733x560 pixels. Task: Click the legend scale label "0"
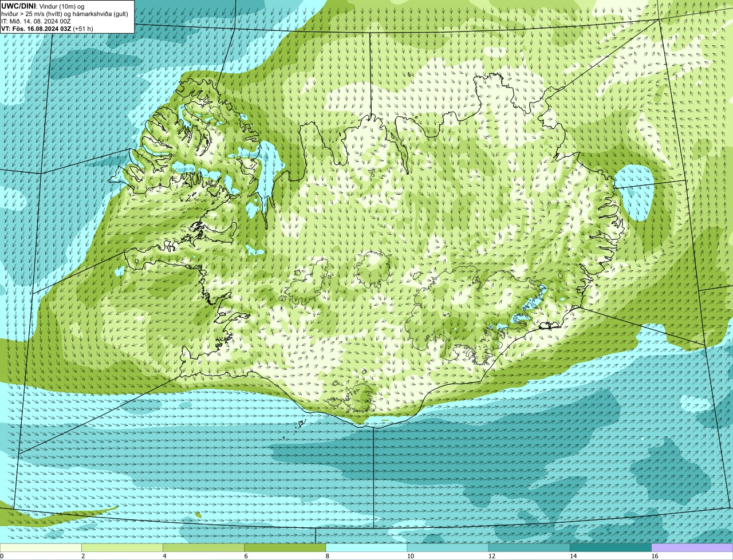pos(2,556)
